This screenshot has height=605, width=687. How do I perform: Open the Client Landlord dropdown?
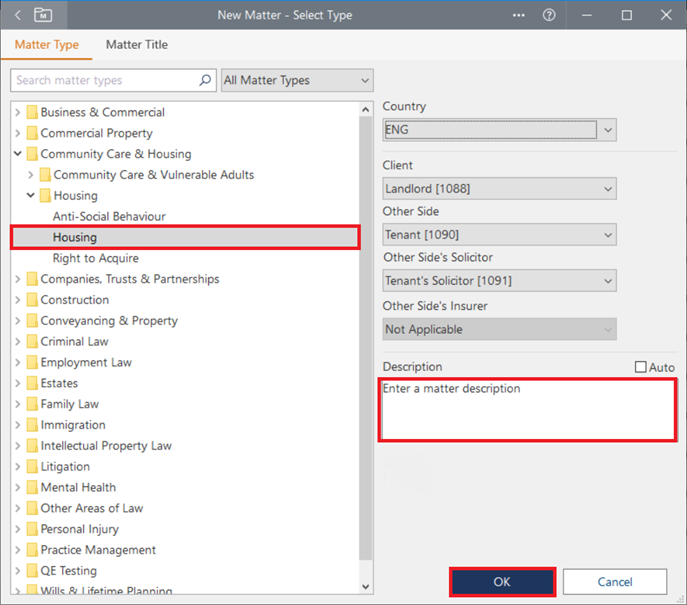pyautogui.click(x=499, y=188)
